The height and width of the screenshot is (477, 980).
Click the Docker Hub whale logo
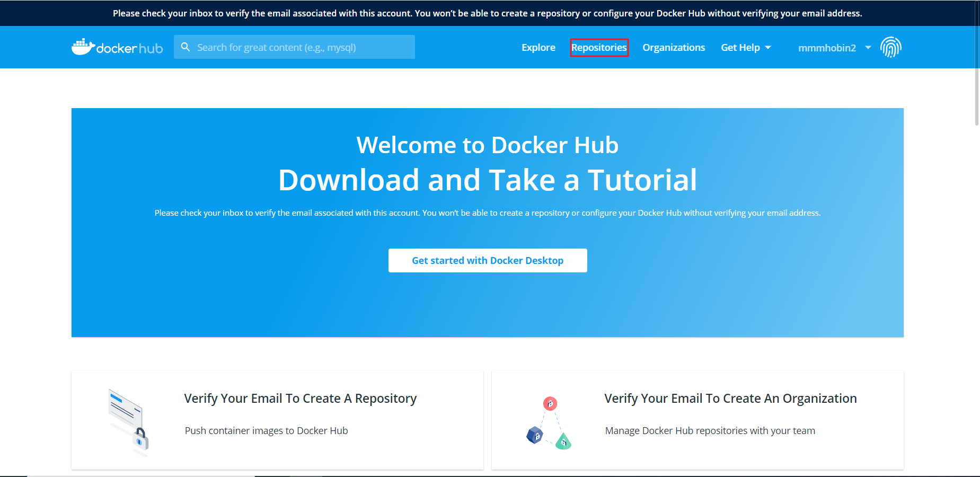[117, 47]
